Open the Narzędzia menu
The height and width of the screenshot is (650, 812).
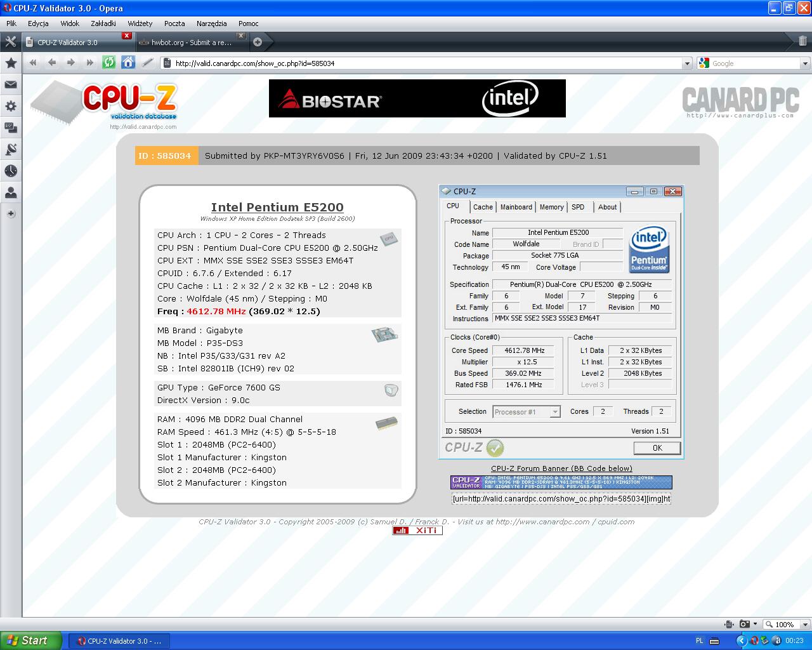tap(212, 23)
